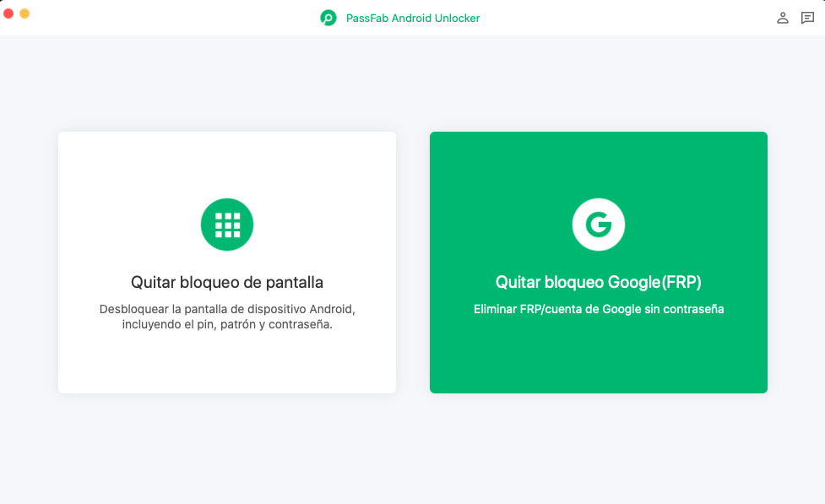
Task: Click the speech bubble icon at top right
Action: tap(808, 17)
